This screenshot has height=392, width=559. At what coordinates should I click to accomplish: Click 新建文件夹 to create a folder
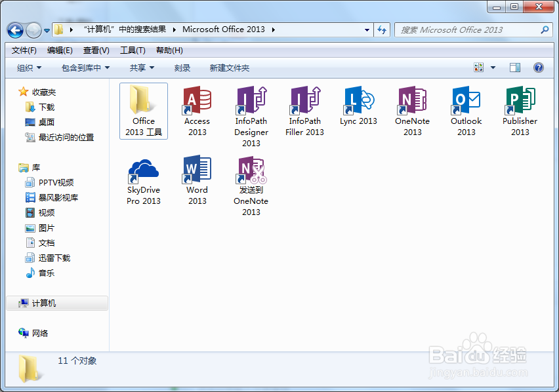[x=229, y=68]
